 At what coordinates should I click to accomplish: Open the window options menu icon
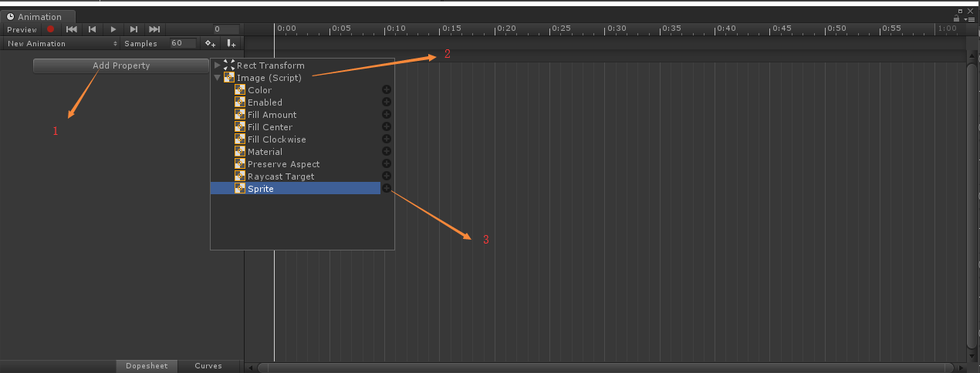pyautogui.click(x=968, y=18)
